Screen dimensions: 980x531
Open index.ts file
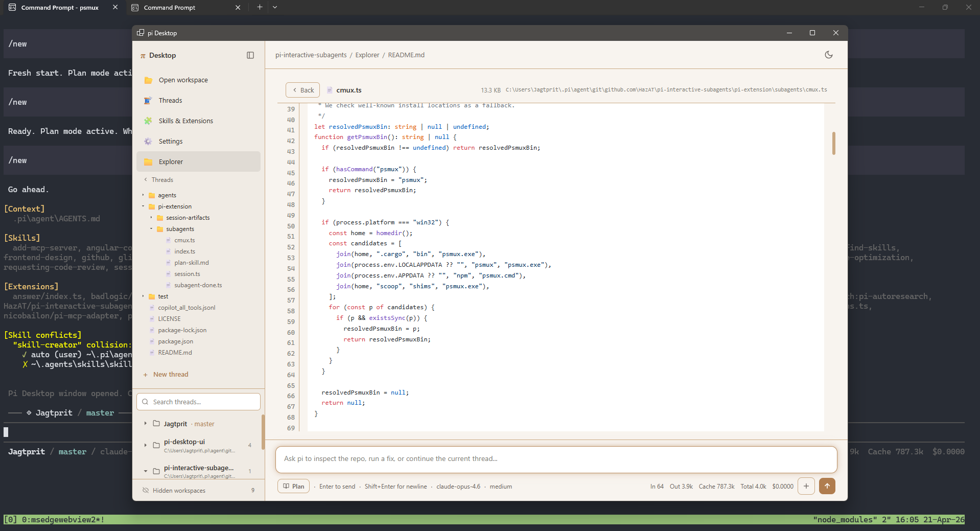tap(184, 251)
